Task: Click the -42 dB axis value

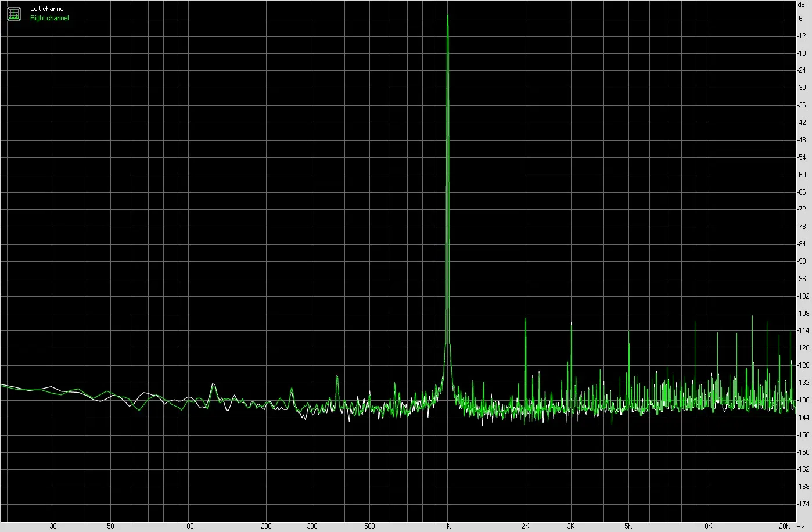Action: (x=802, y=123)
